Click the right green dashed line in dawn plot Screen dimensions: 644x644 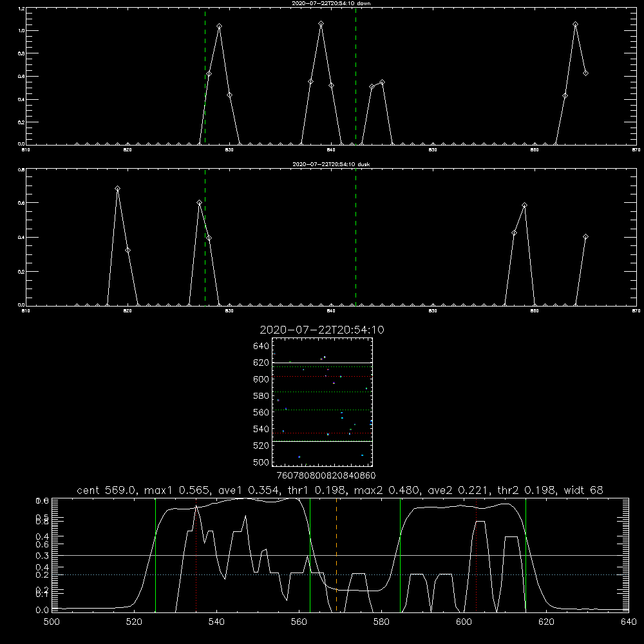[x=355, y=76]
